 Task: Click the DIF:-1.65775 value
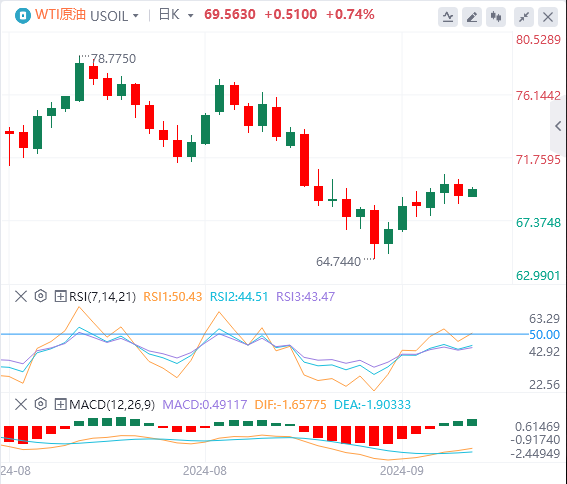click(290, 404)
